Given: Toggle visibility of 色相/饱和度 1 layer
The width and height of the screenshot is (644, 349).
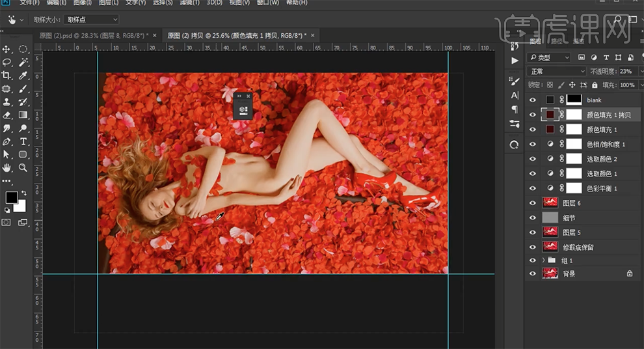Looking at the screenshot, I should point(533,145).
